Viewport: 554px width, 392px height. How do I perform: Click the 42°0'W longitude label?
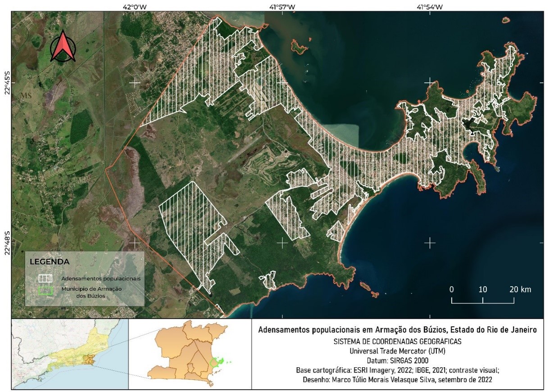tap(134, 6)
